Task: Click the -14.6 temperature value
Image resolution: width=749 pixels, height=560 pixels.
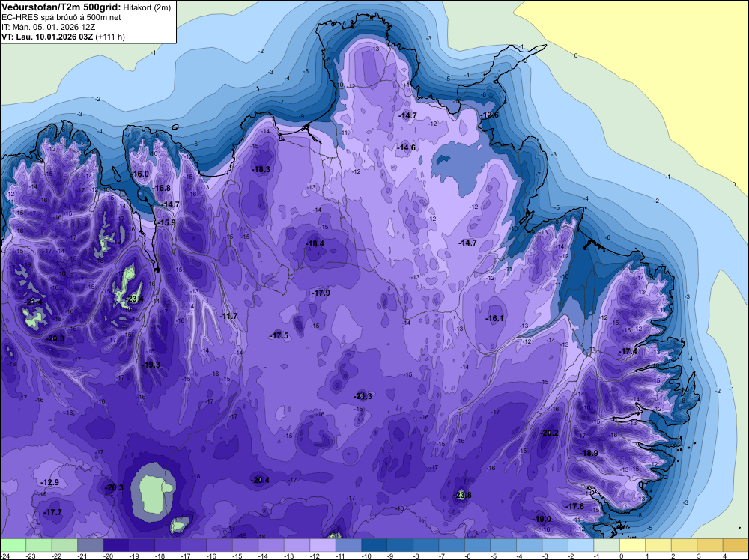Action: (x=407, y=147)
